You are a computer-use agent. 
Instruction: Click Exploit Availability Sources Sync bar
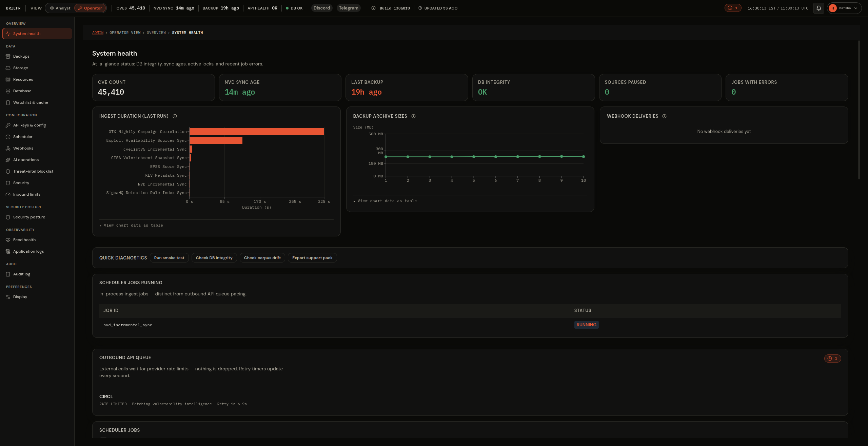coord(216,140)
